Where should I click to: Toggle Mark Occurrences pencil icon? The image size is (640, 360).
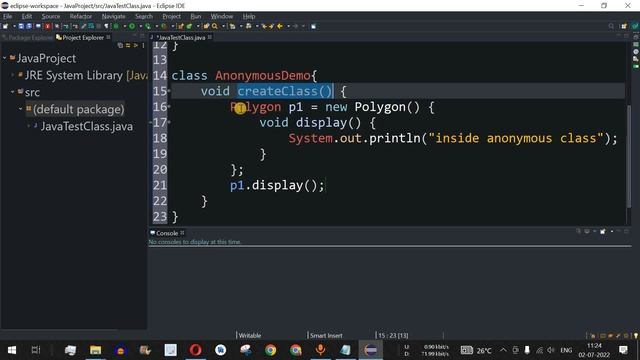click(x=83, y=26)
